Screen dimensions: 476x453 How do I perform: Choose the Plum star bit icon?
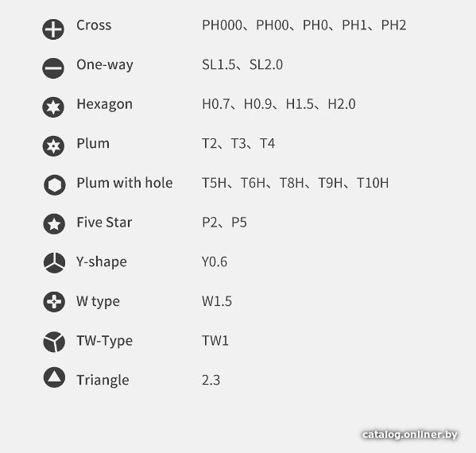(53, 146)
